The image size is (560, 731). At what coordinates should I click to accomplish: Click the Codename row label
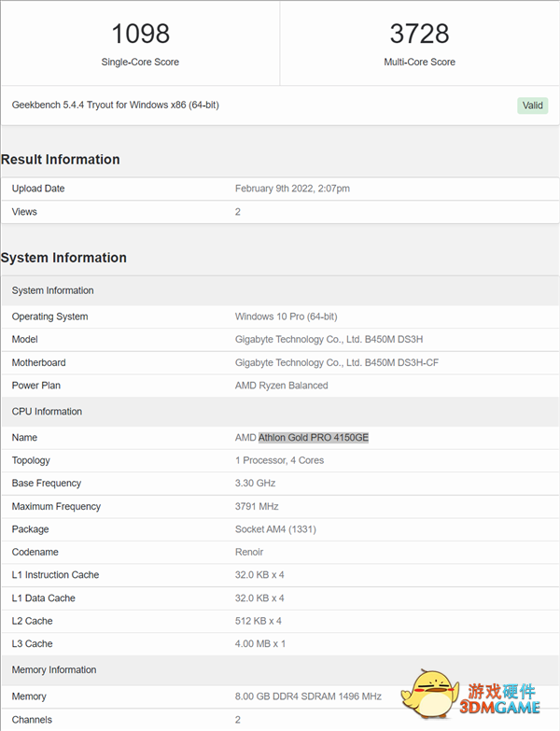35,552
